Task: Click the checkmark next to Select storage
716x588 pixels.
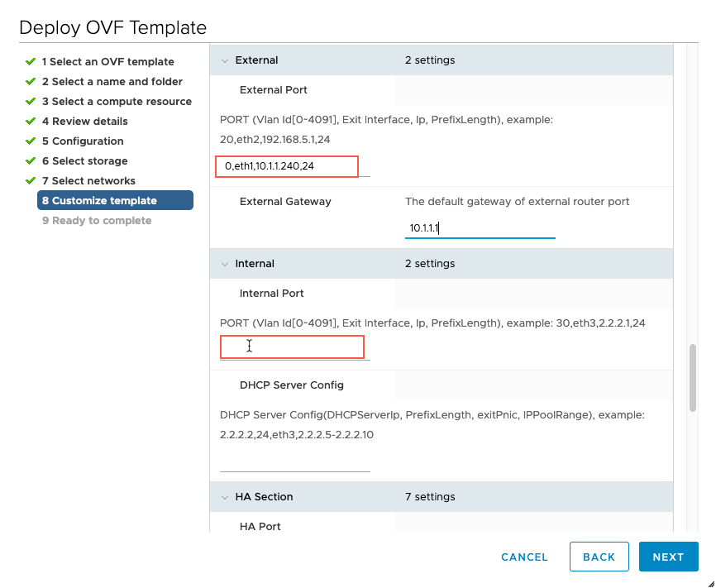Action: click(31, 160)
